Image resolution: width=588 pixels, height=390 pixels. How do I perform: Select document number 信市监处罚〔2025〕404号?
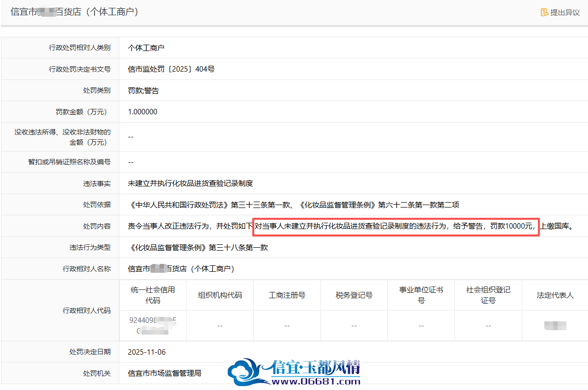click(171, 69)
